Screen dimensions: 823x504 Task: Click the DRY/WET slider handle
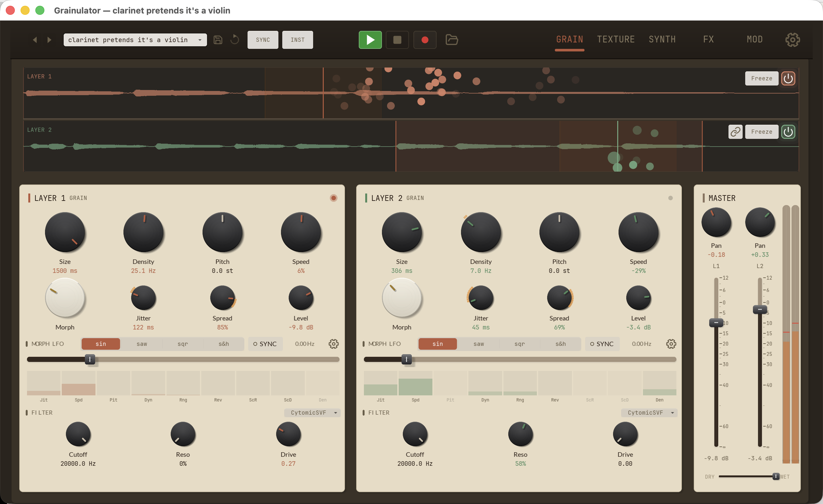(776, 476)
